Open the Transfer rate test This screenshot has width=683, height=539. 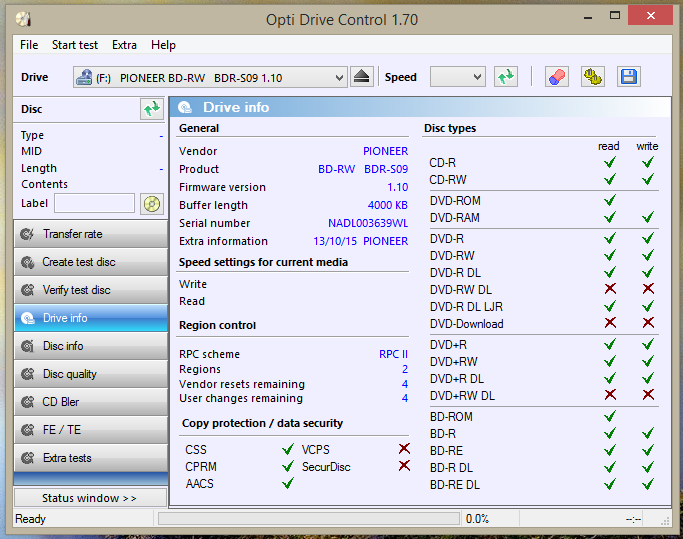click(91, 234)
